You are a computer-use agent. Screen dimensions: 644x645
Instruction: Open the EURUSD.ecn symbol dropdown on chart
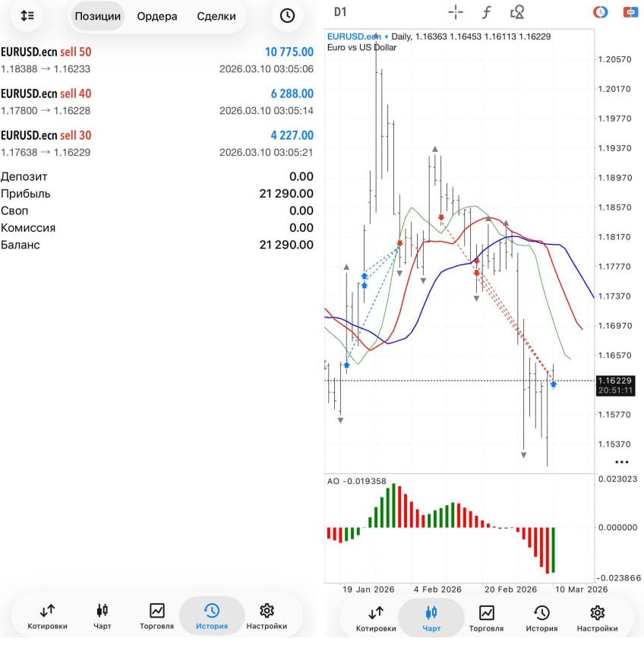(358, 36)
